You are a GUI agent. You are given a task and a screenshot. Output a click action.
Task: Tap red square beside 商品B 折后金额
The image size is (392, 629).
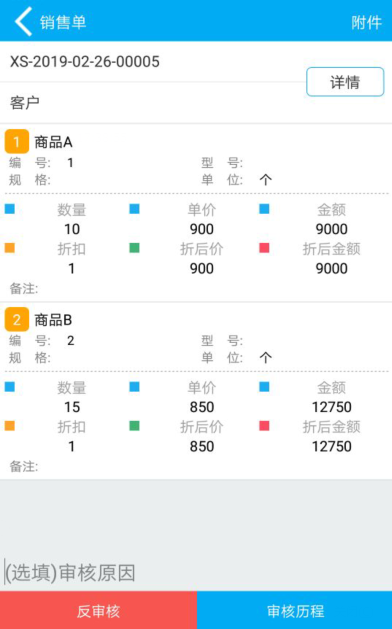[x=264, y=426]
